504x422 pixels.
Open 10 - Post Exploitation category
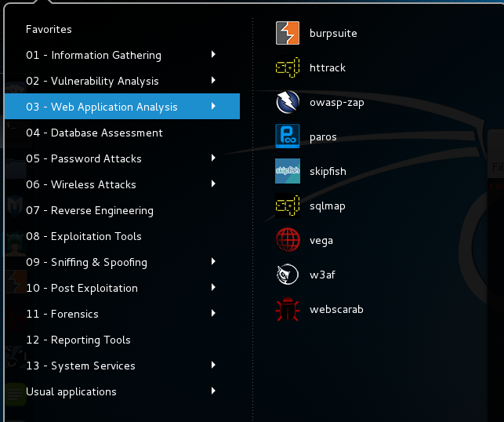click(x=122, y=288)
